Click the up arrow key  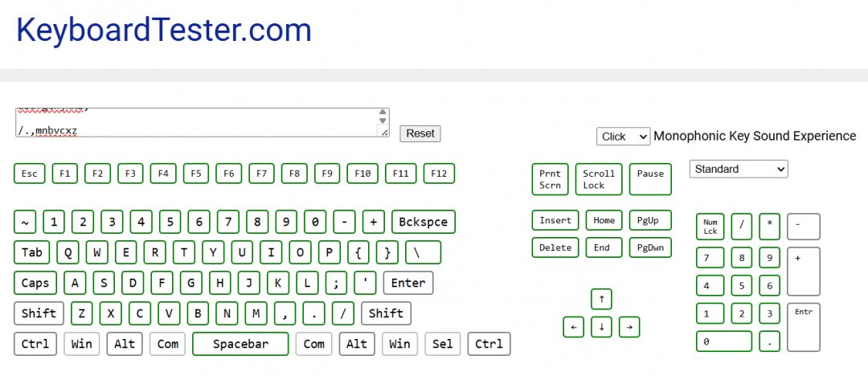[x=601, y=300]
